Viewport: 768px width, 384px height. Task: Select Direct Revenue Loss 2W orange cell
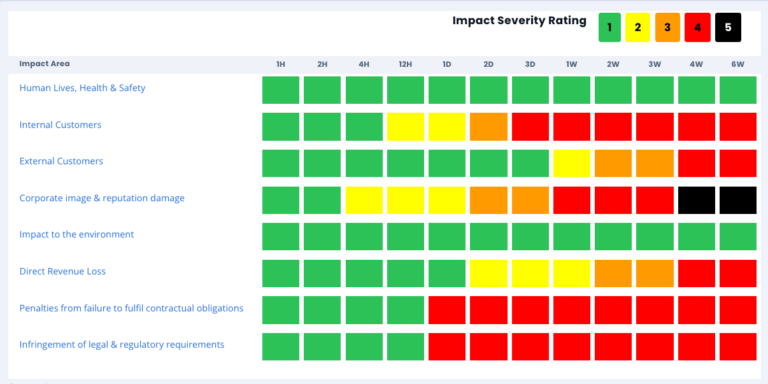[613, 273]
